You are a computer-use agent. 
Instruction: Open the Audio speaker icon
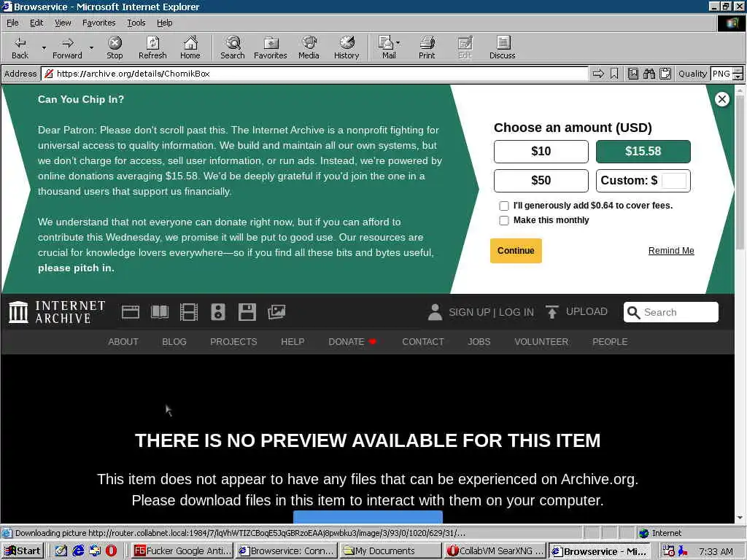tap(217, 312)
